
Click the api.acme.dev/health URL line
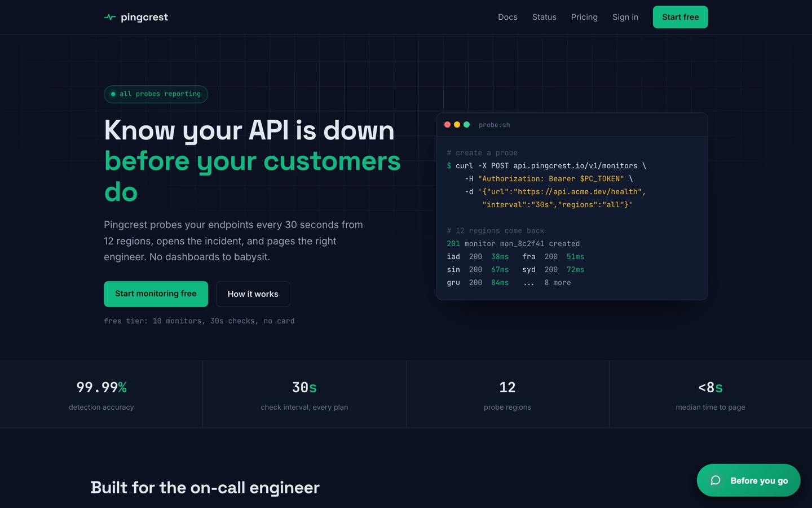[x=555, y=192]
